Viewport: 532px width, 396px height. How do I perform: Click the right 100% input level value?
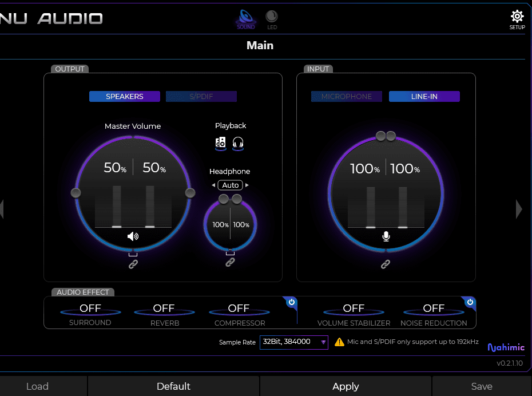(405, 169)
